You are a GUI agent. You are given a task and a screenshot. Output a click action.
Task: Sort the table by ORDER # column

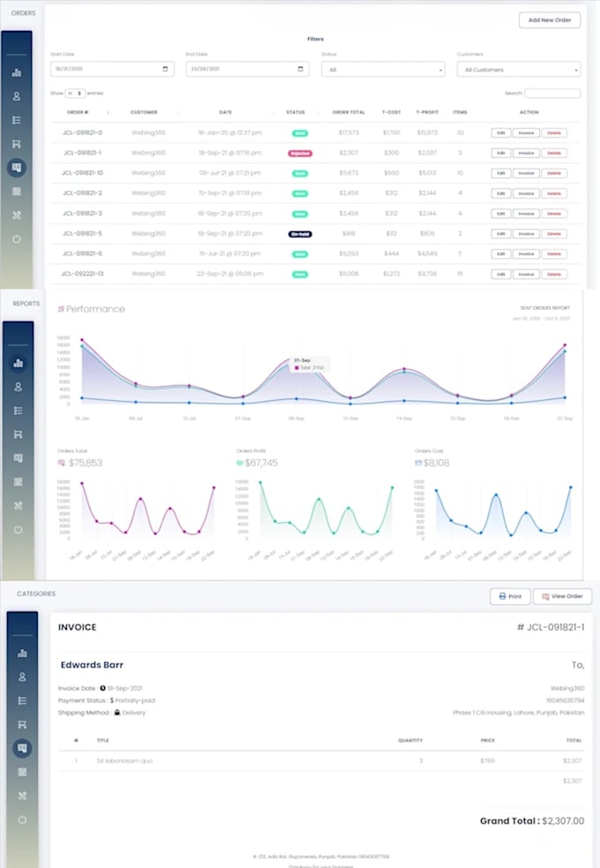[78, 112]
